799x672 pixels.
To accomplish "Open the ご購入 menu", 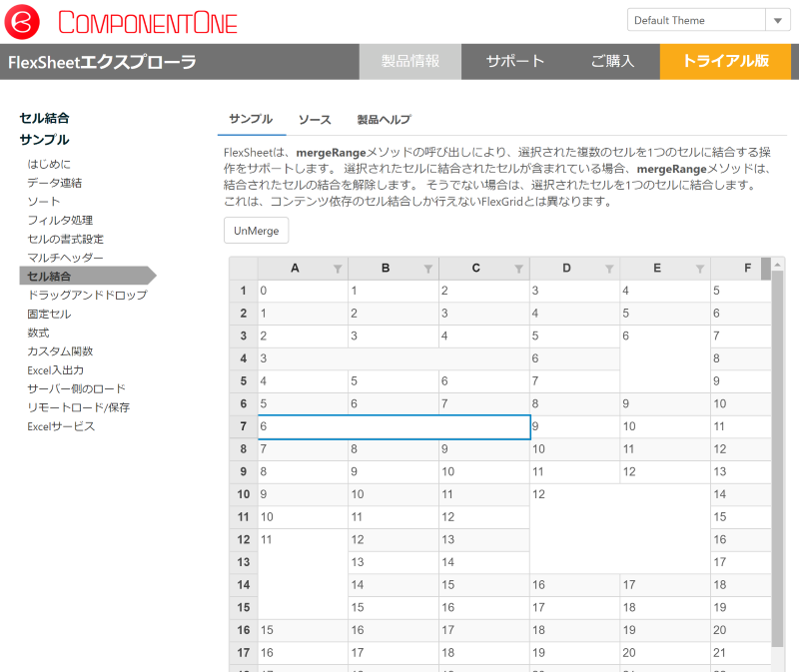I will point(613,62).
